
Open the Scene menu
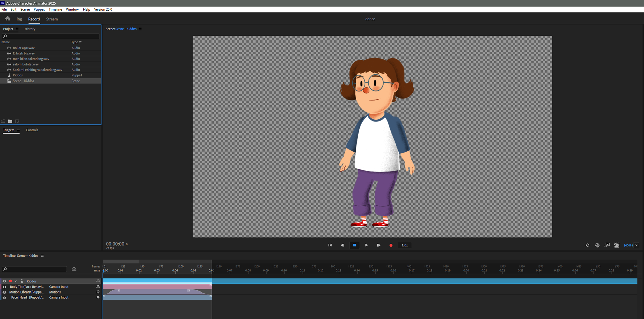tap(25, 9)
